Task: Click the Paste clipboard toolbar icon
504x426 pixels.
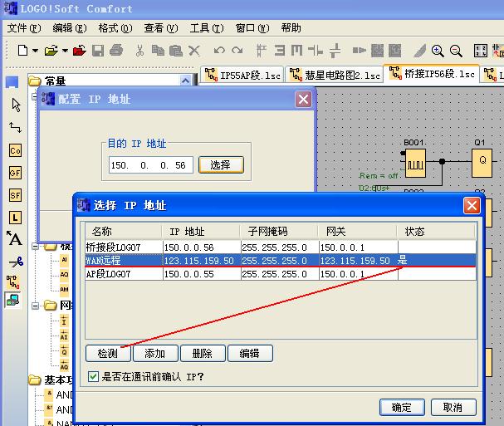Action: [176, 51]
